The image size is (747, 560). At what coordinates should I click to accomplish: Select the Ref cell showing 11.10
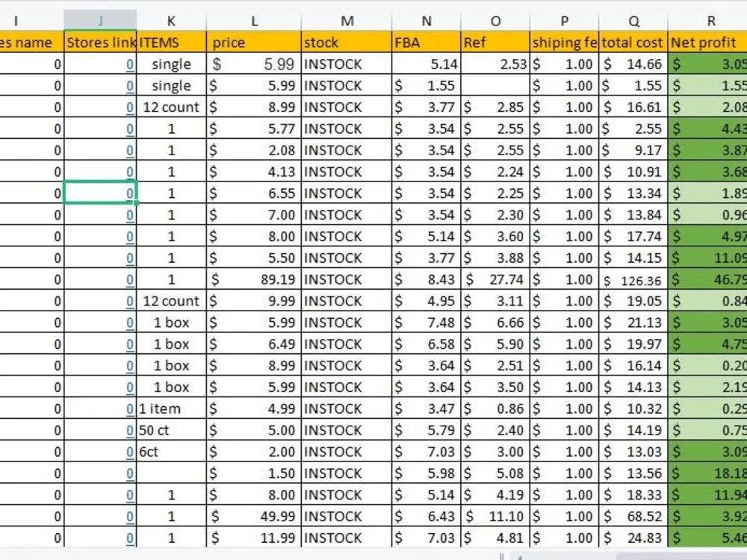tap(495, 517)
